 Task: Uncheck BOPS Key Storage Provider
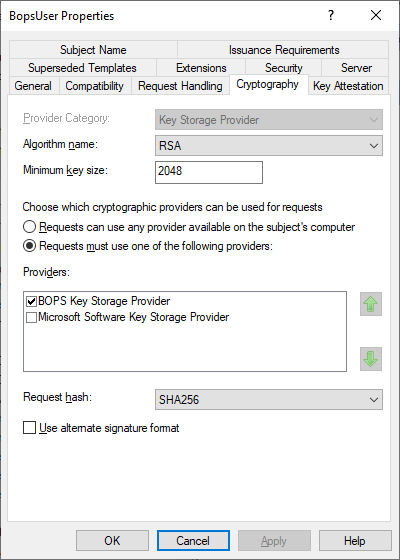coord(31,301)
